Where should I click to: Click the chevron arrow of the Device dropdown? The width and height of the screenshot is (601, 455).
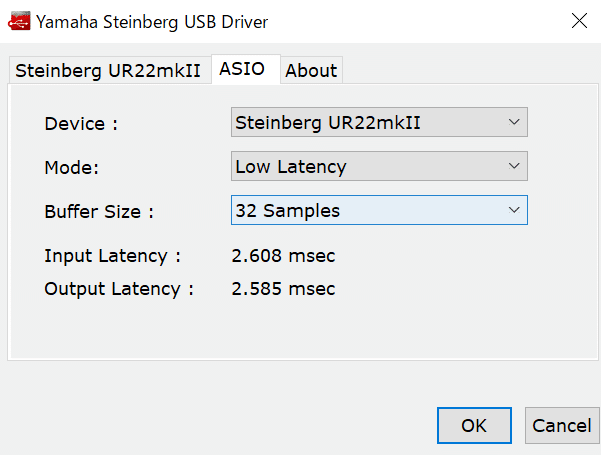[514, 122]
